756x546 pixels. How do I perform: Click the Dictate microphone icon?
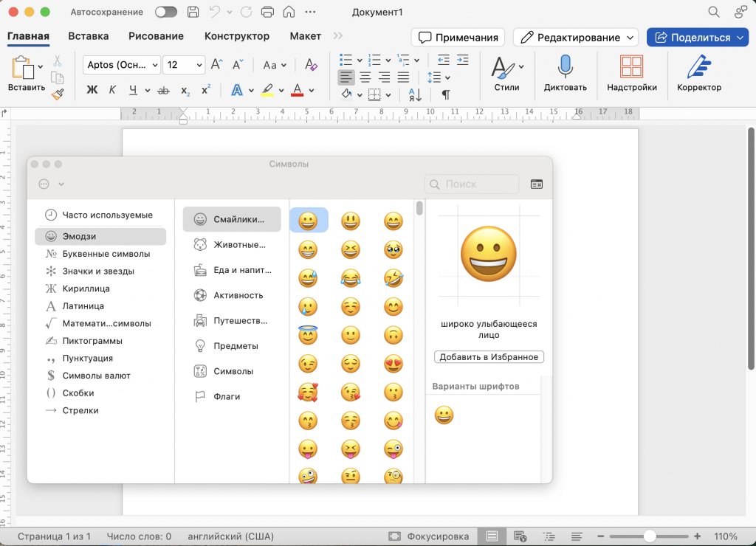pyautogui.click(x=565, y=67)
